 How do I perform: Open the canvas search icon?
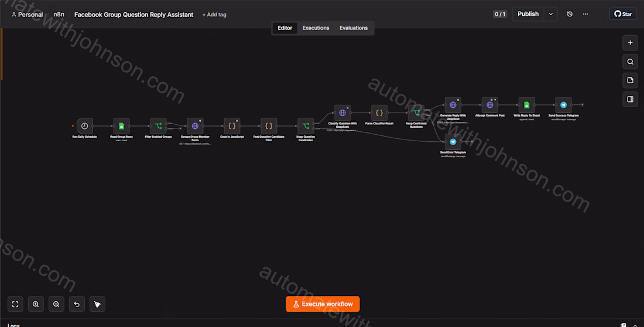pos(630,62)
